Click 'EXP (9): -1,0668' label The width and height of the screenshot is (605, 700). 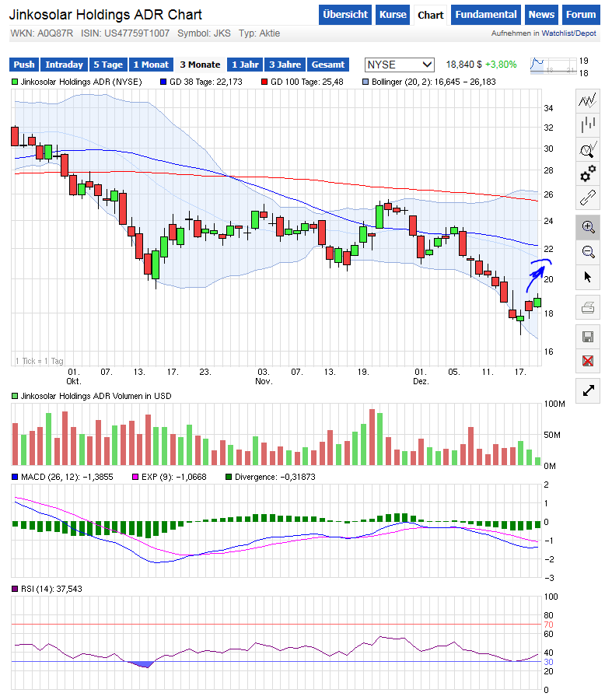coord(174,478)
